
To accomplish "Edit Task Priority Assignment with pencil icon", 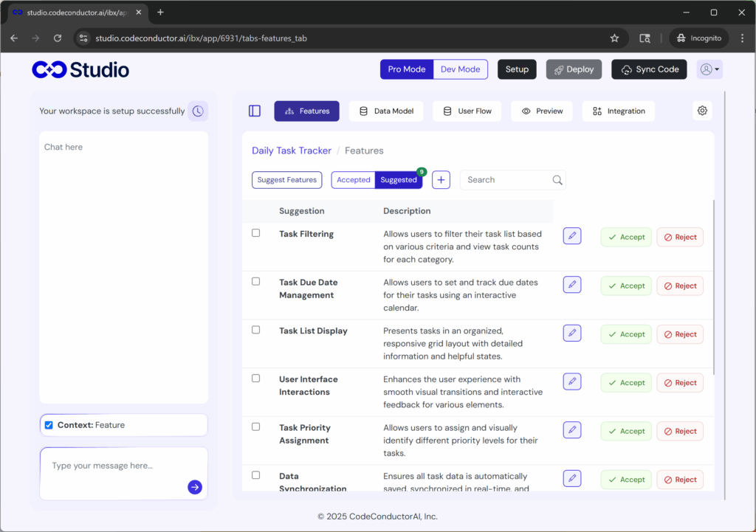I will 572,430.
